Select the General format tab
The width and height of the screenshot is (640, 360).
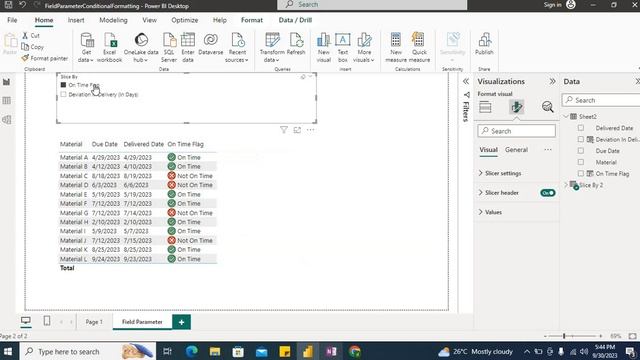coord(516,150)
